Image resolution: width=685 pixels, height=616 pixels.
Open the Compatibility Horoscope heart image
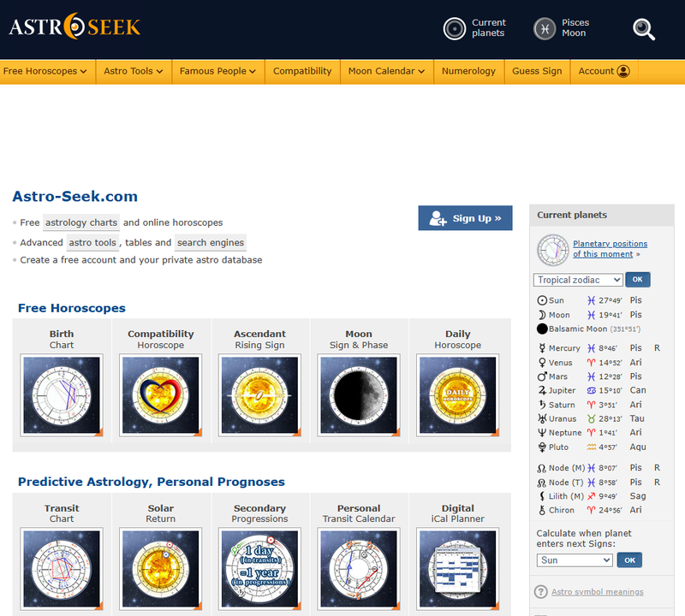tap(161, 395)
